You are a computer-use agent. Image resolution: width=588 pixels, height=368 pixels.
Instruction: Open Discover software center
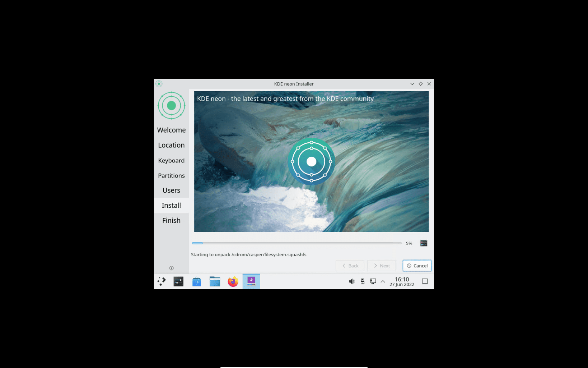pyautogui.click(x=197, y=282)
